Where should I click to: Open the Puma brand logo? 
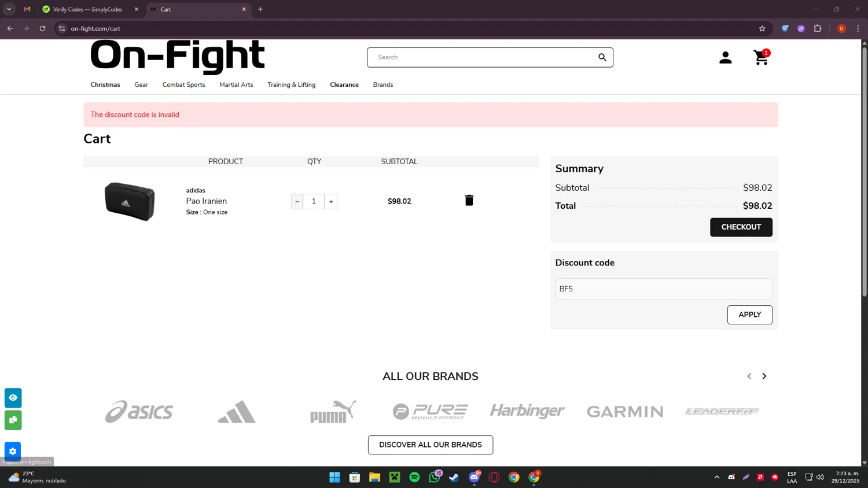[x=333, y=411]
